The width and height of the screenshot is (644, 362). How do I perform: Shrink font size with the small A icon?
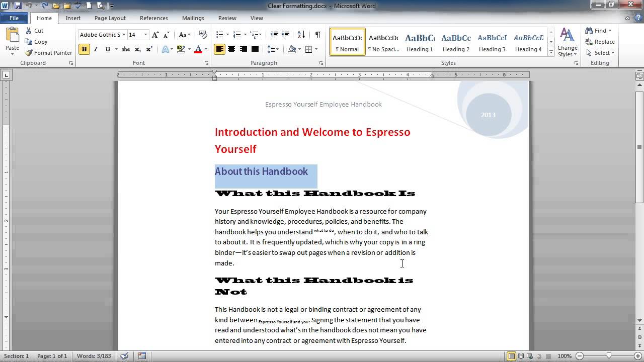click(x=166, y=35)
